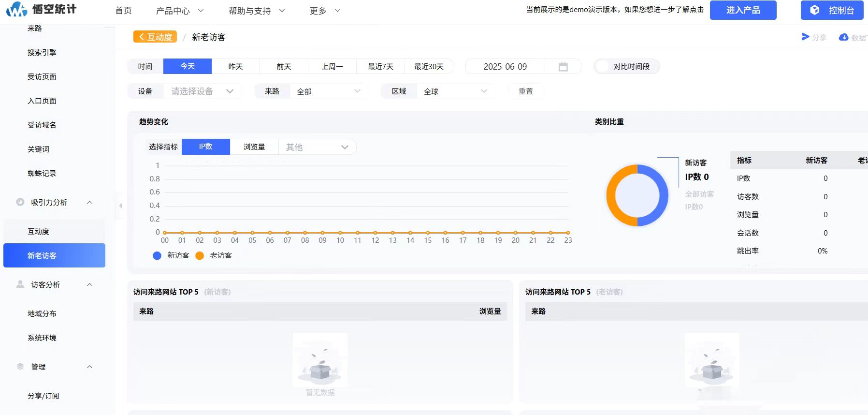The width and height of the screenshot is (868, 415).
Task: Select the 今天 time tab
Action: 188,66
